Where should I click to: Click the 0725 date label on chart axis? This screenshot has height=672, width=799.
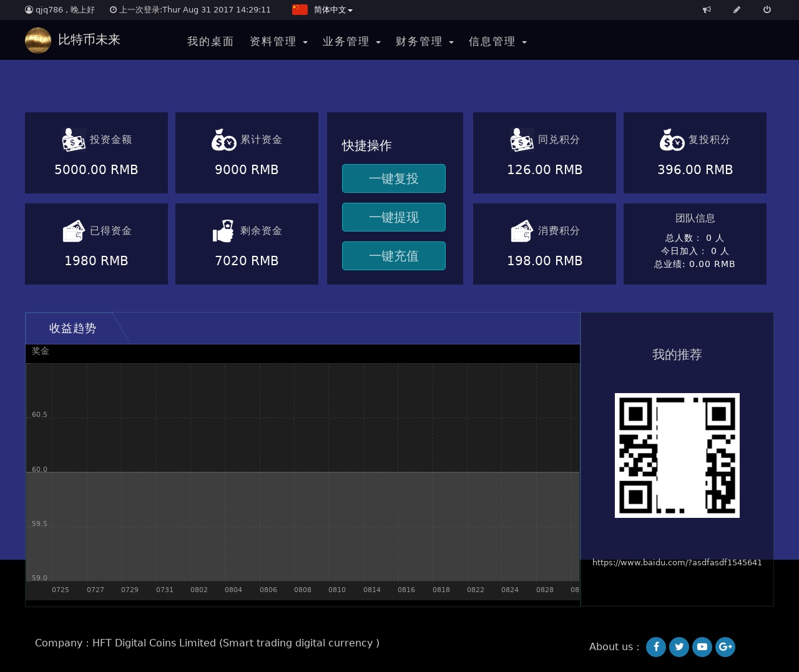tap(61, 590)
